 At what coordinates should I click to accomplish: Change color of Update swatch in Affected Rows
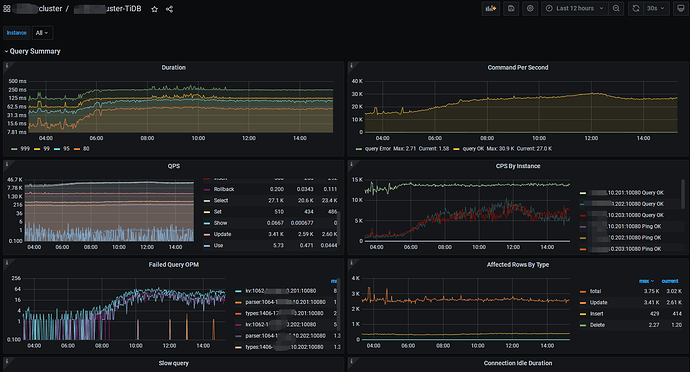583,302
